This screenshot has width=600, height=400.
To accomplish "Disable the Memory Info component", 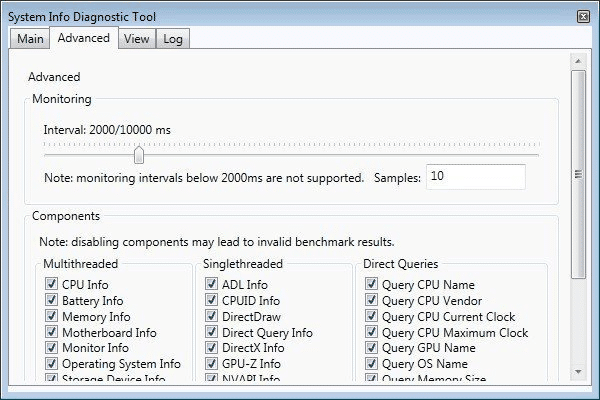I will coord(51,317).
